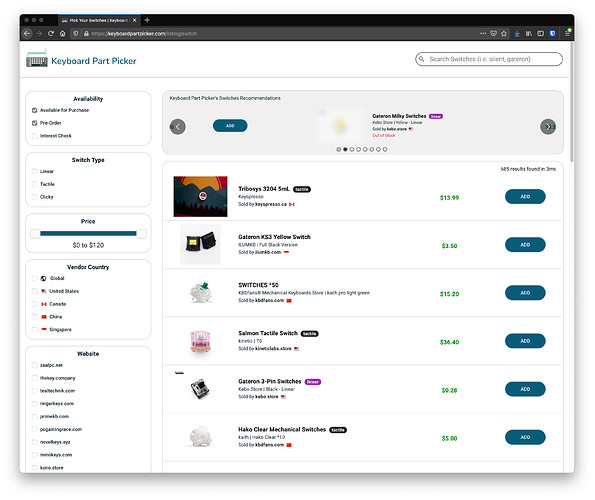The image size is (595, 500).
Task: Uncheck the Available for Purchase checkbox
Action: (35, 110)
